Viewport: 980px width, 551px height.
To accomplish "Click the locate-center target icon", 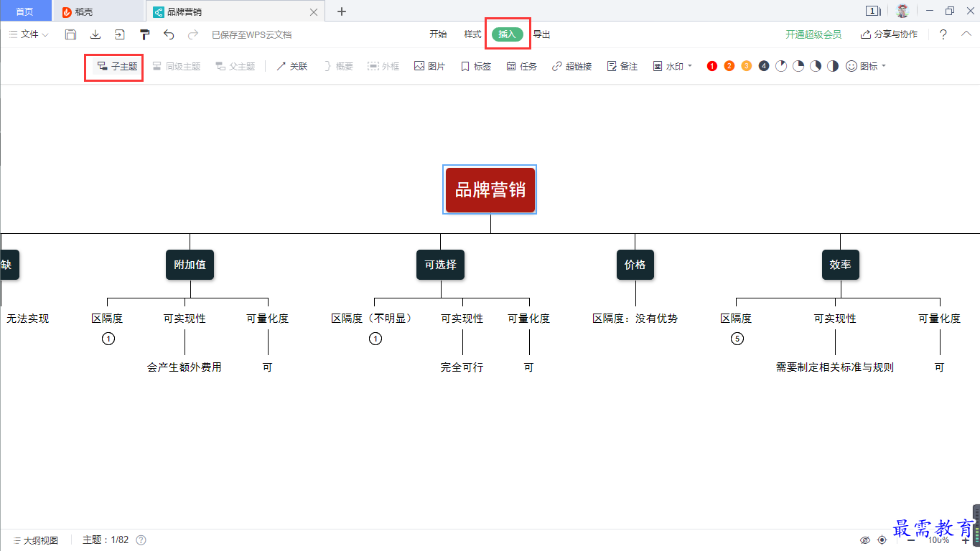I will pyautogui.click(x=882, y=540).
